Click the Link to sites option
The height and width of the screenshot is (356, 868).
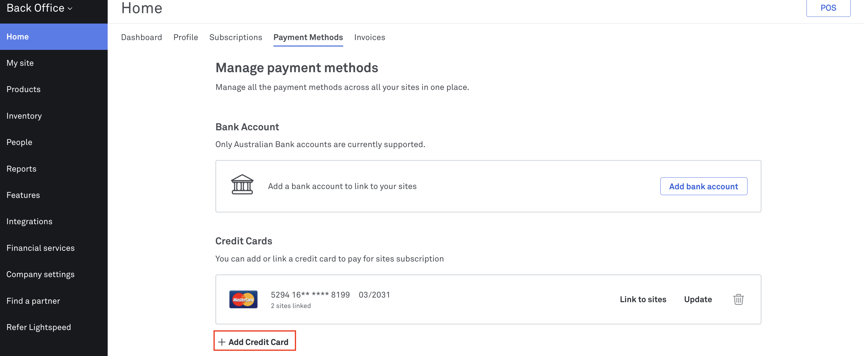643,299
